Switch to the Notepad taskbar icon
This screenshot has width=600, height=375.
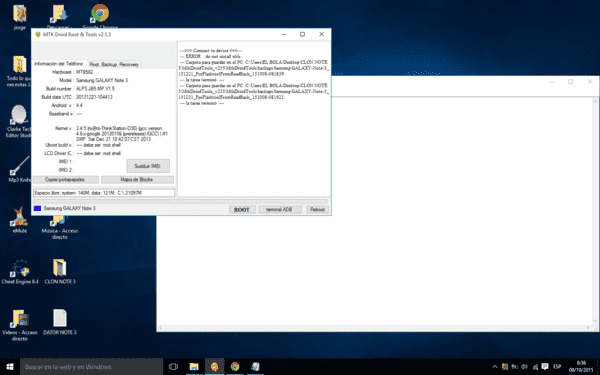pos(256,367)
